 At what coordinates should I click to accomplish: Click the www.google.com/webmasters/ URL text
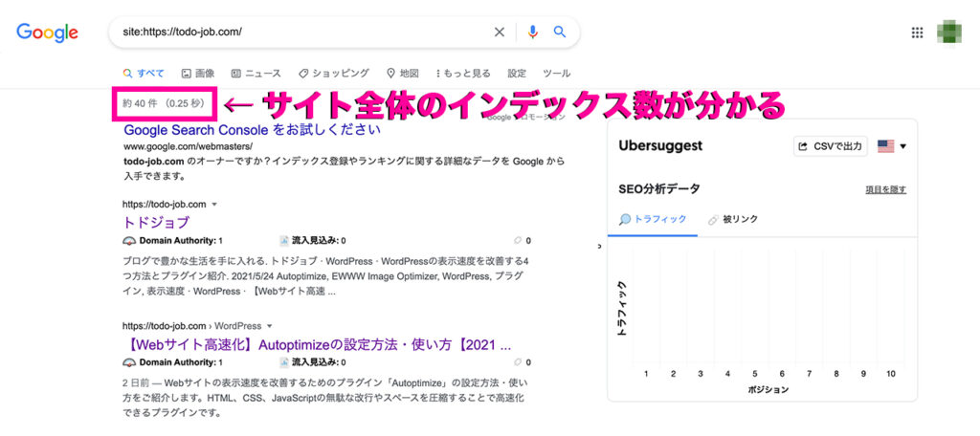[189, 147]
